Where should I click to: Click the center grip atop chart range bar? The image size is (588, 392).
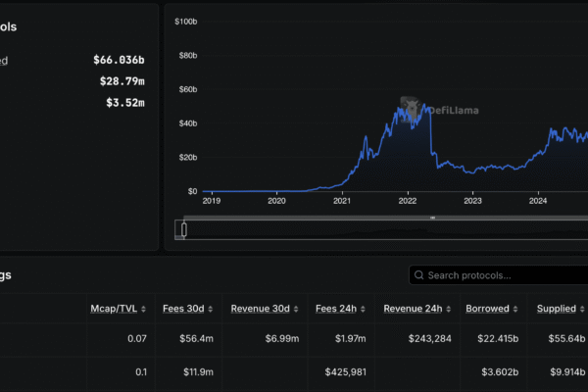[431, 218]
